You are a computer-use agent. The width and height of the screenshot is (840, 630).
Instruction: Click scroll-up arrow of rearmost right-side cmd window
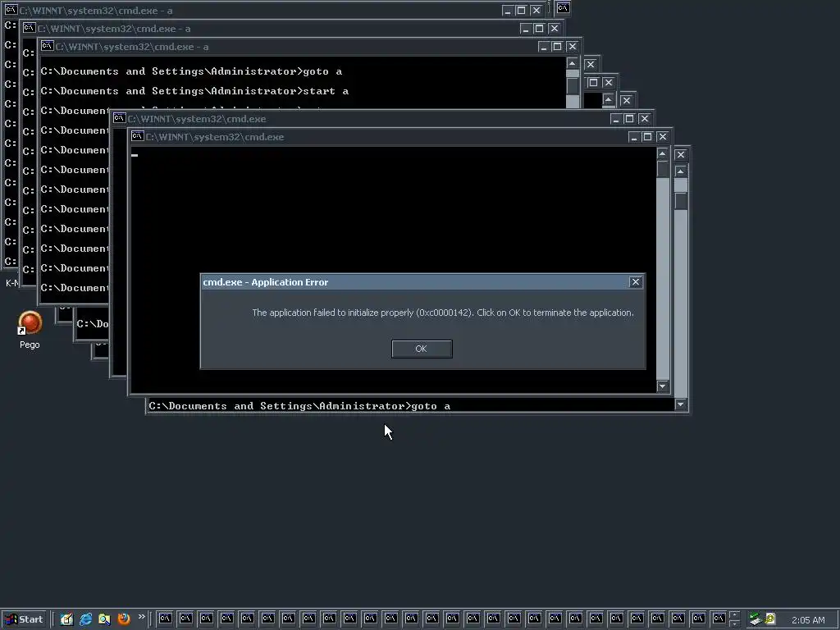[x=681, y=171]
